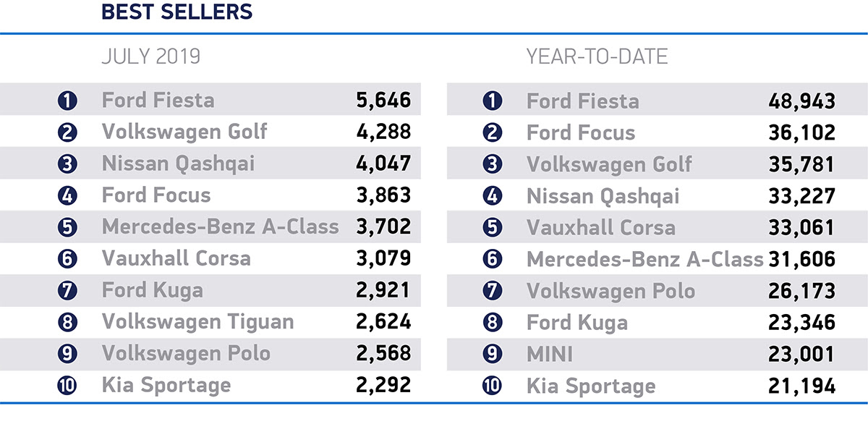The height and width of the screenshot is (432, 868).
Task: Click the rank 9 badge beside MINI
Action: 492,354
